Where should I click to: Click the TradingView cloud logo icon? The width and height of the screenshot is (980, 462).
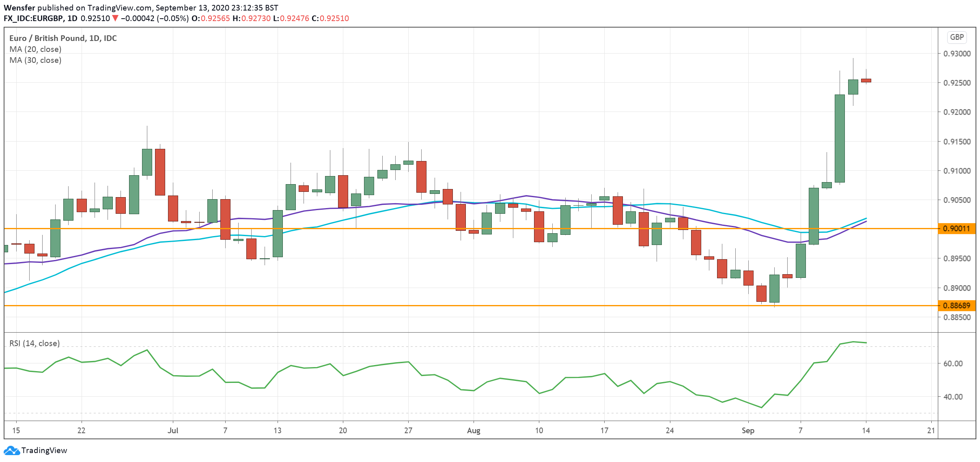(11, 450)
